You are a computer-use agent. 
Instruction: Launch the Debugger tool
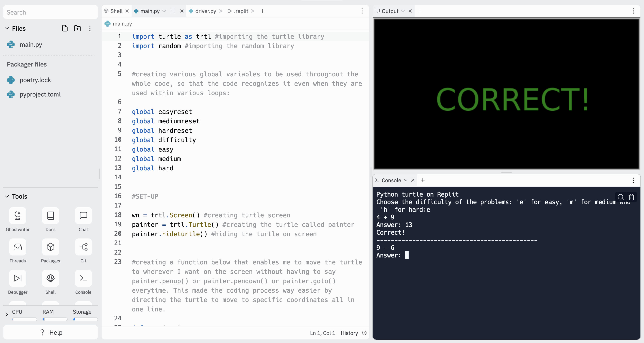[17, 278]
